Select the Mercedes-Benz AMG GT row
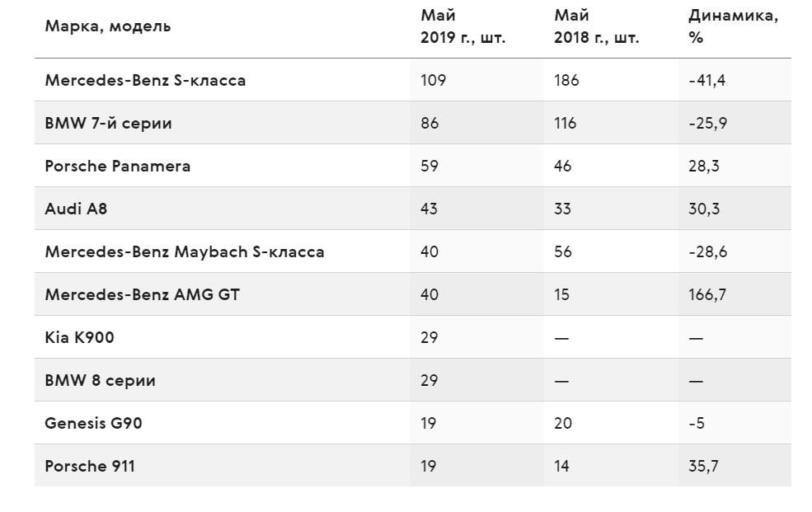The width and height of the screenshot is (812, 512). pos(413,294)
